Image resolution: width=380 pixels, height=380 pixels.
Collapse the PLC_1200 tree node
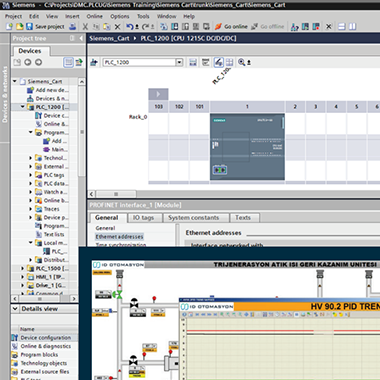coord(23,107)
